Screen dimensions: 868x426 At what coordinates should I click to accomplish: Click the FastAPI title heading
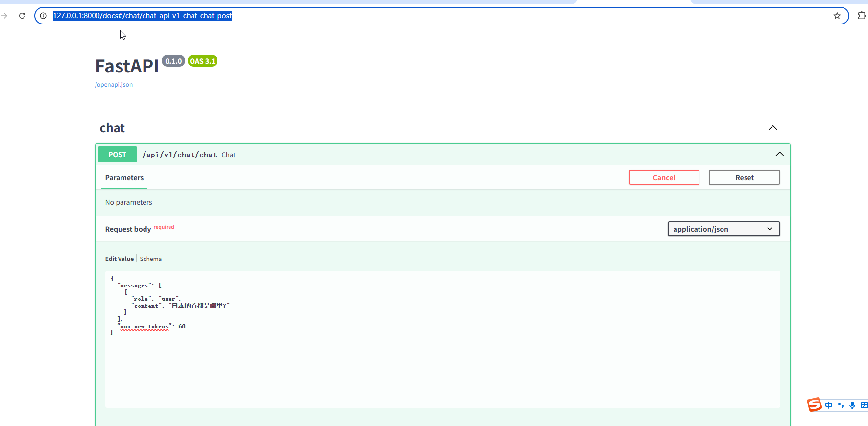pyautogui.click(x=127, y=66)
